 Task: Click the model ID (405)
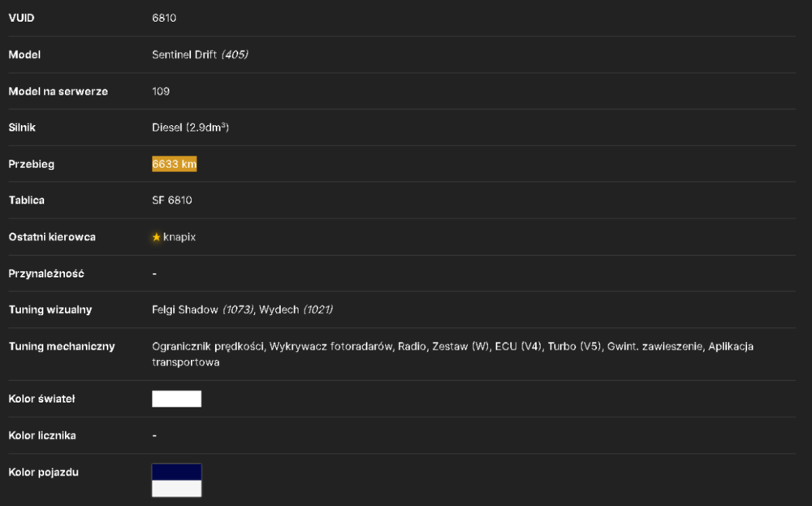coord(235,55)
